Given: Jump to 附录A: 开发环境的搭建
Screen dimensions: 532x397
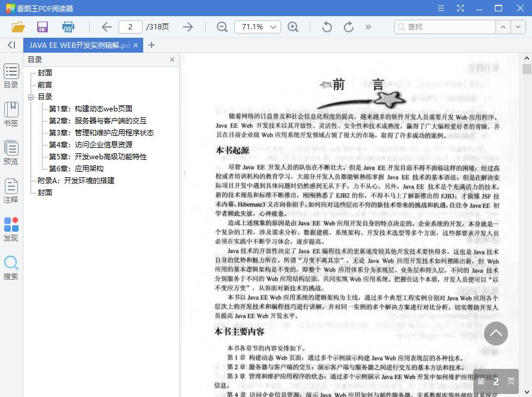Looking at the screenshot, I should [76, 180].
